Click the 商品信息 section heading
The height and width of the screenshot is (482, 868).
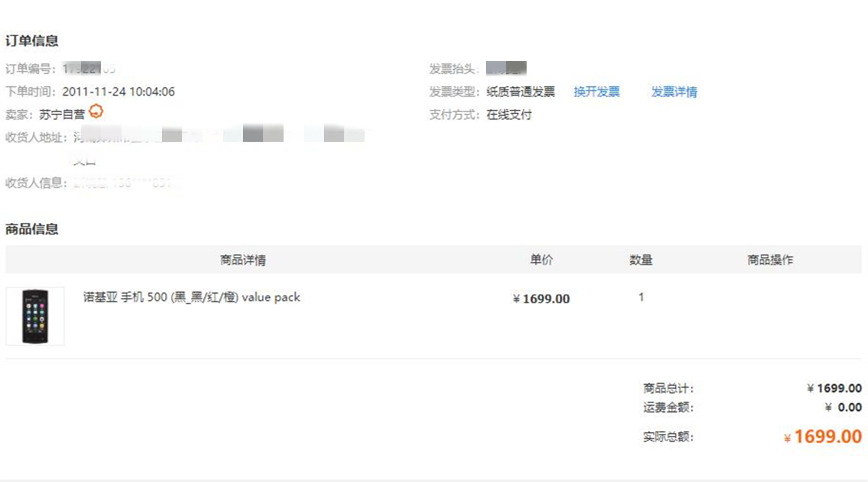tap(31, 229)
